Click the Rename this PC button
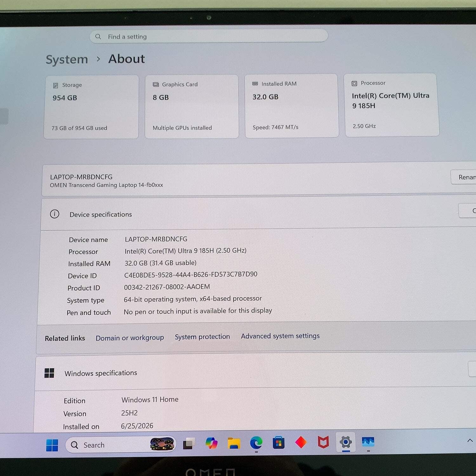 [x=464, y=177]
